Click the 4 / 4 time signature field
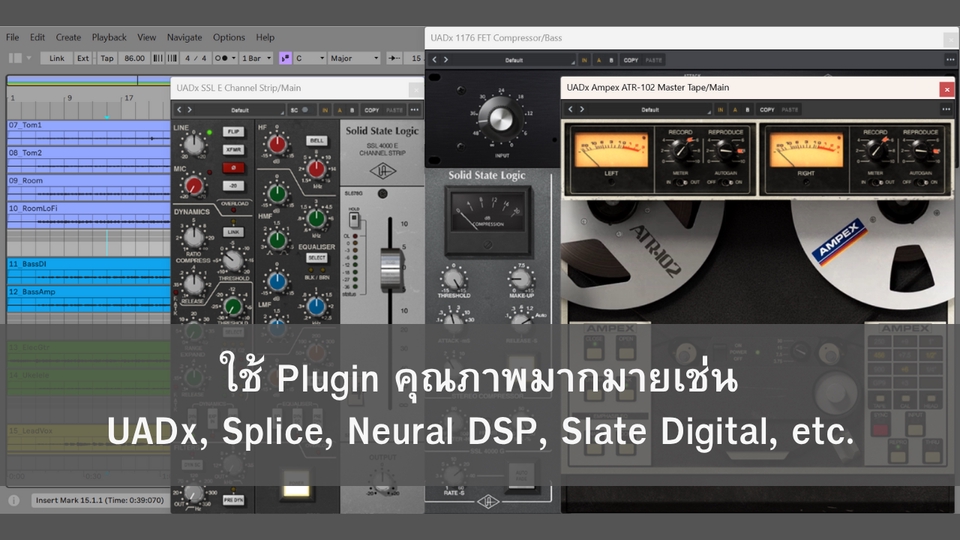The image size is (960, 540). (196, 58)
